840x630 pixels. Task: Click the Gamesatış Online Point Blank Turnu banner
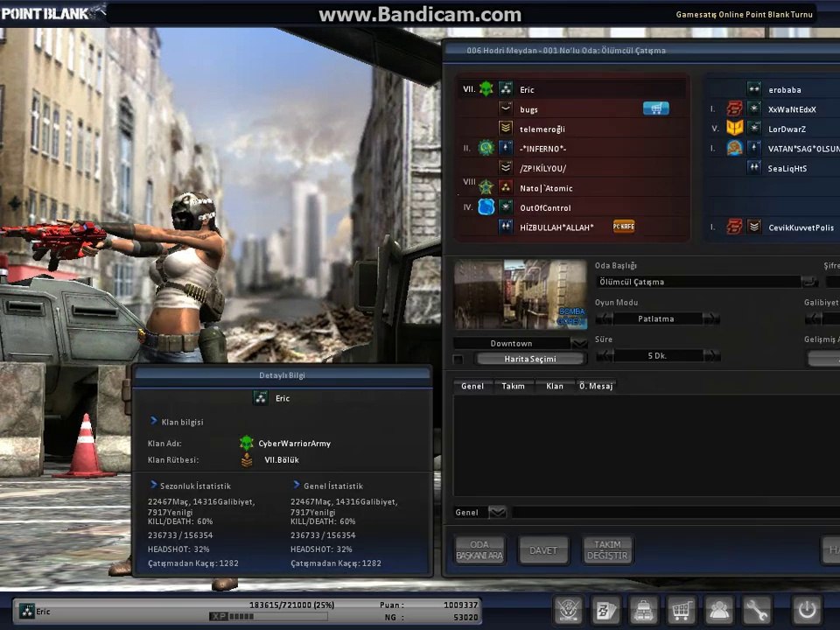pyautogui.click(x=744, y=15)
